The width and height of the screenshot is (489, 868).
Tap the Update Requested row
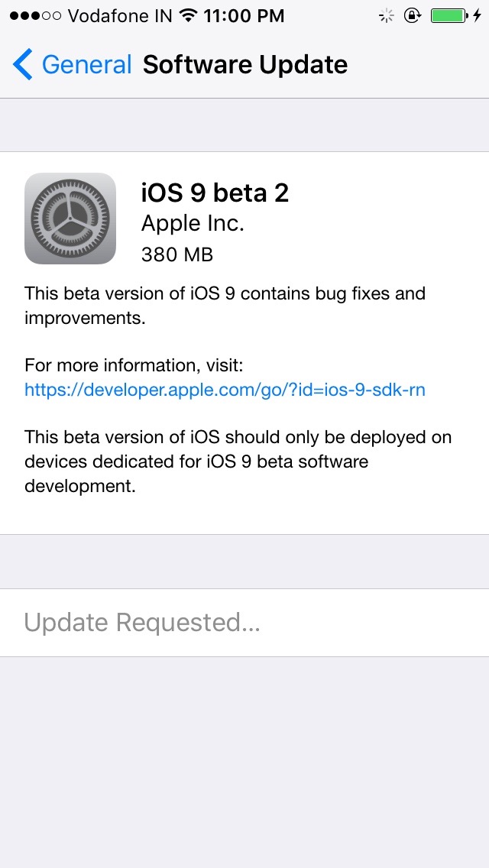click(142, 623)
